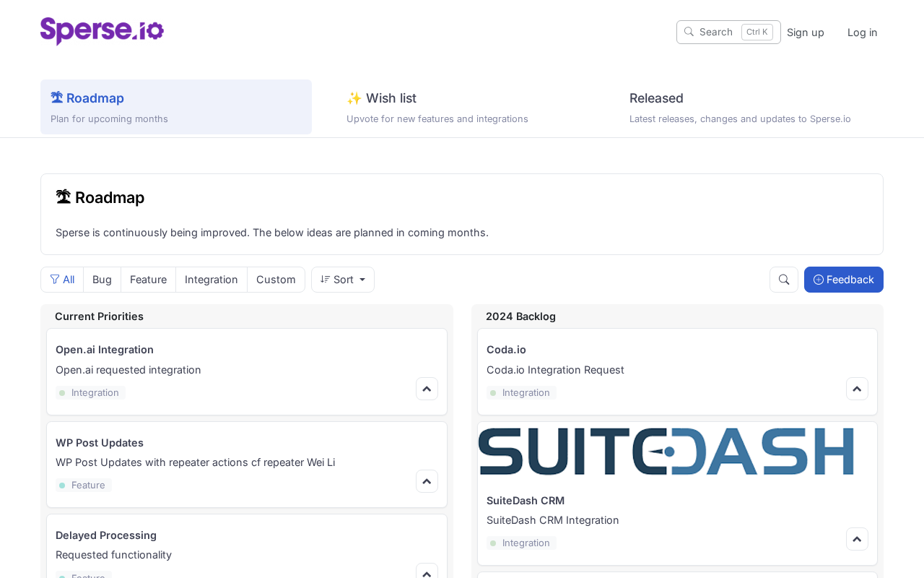Upvote the Open.ai Integration card
This screenshot has height=578, width=924.
click(x=427, y=389)
